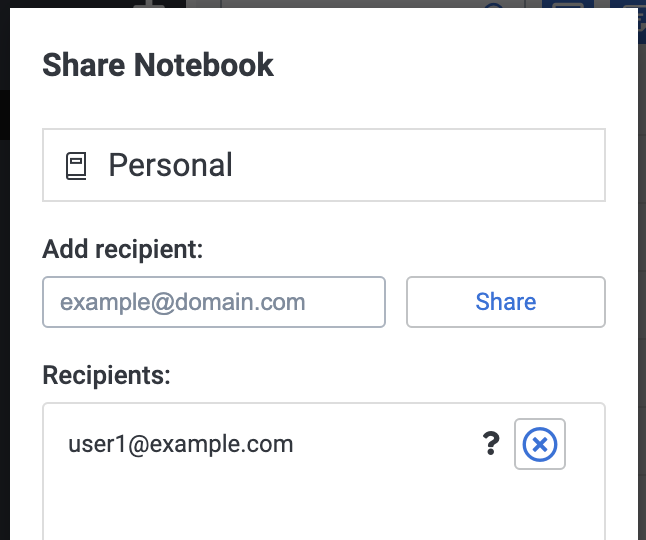The width and height of the screenshot is (646, 540).
Task: Click the question mark status icon
Action: [x=491, y=444]
